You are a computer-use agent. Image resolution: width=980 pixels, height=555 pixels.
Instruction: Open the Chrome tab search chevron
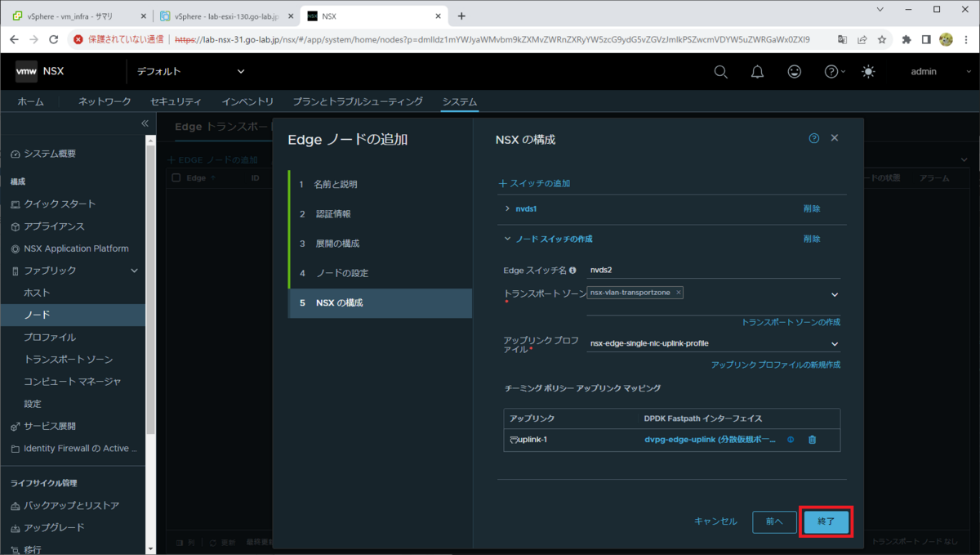pos(880,10)
